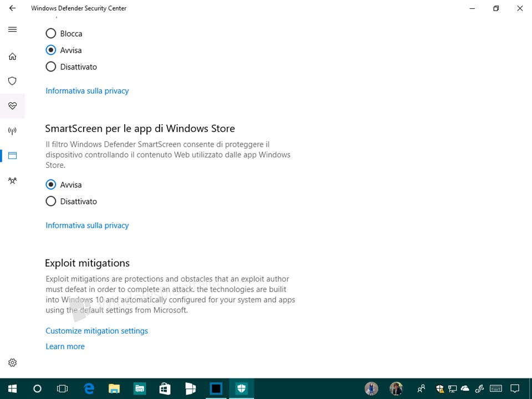The image size is (532, 399).
Task: Open the network tray icon
Action: [452, 389]
